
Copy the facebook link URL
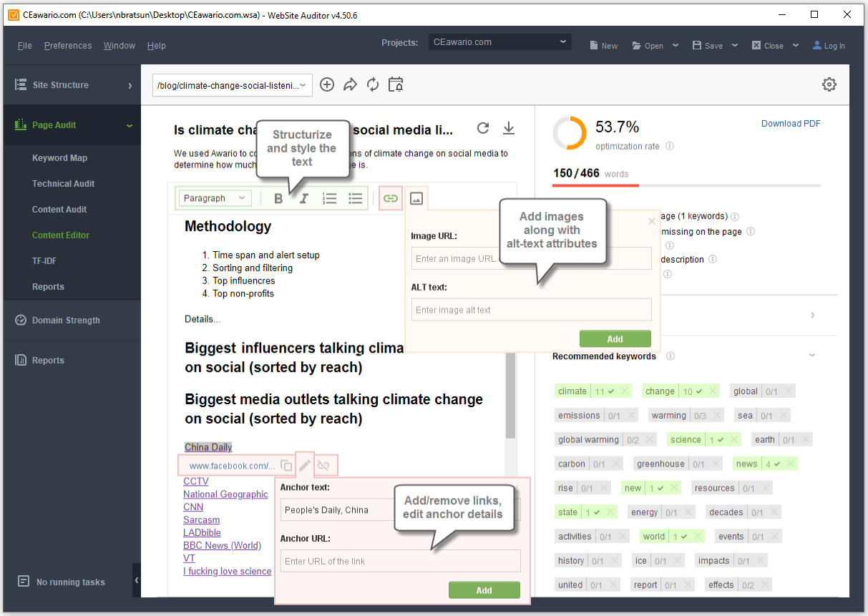[x=286, y=466]
